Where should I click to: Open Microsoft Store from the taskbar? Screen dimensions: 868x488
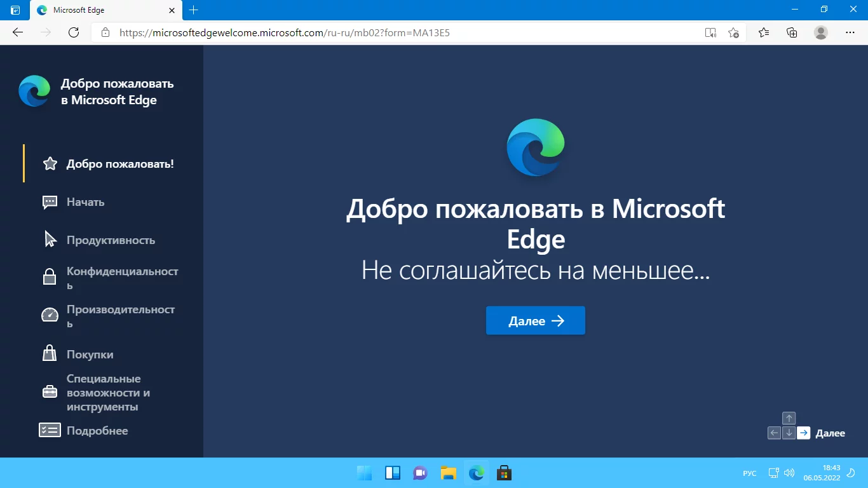click(504, 473)
